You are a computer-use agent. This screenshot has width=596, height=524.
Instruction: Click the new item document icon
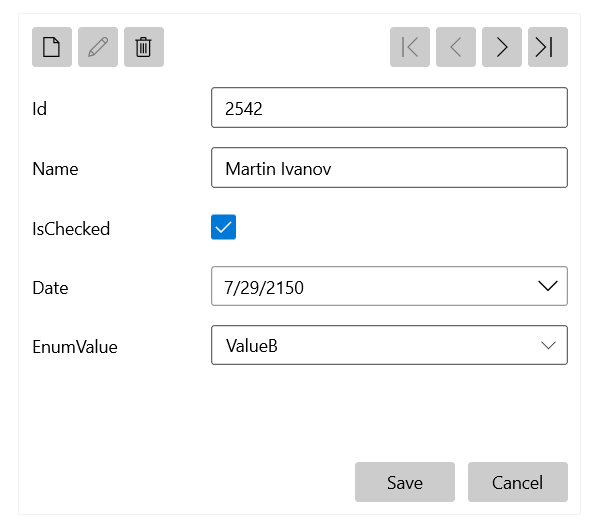(x=52, y=47)
